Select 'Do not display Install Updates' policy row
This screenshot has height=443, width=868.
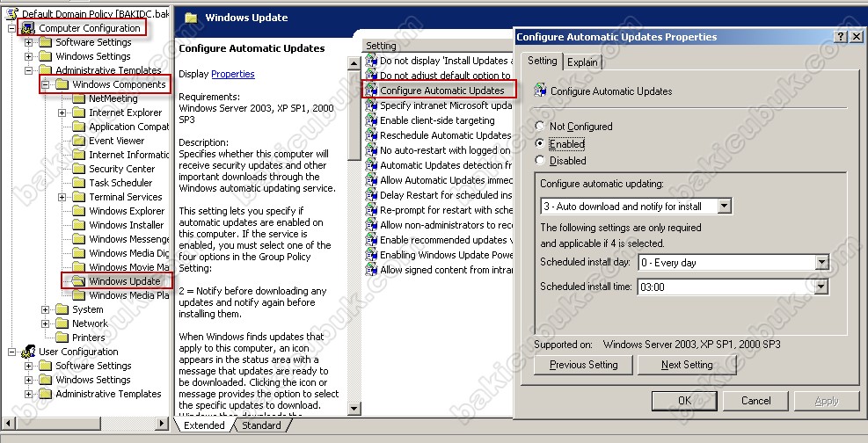tap(439, 61)
